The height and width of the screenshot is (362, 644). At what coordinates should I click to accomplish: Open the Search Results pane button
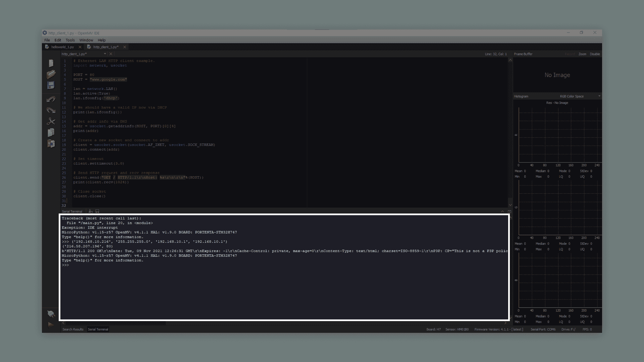pos(73,329)
